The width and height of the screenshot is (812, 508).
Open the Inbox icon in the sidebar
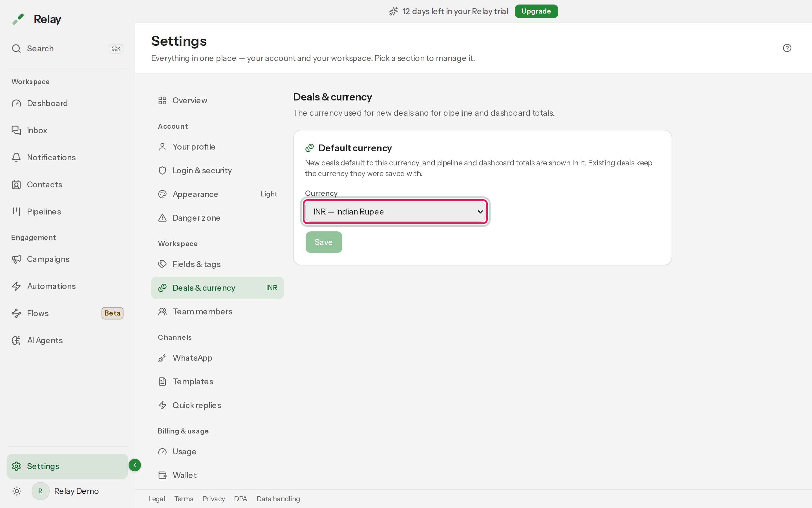coord(16,130)
